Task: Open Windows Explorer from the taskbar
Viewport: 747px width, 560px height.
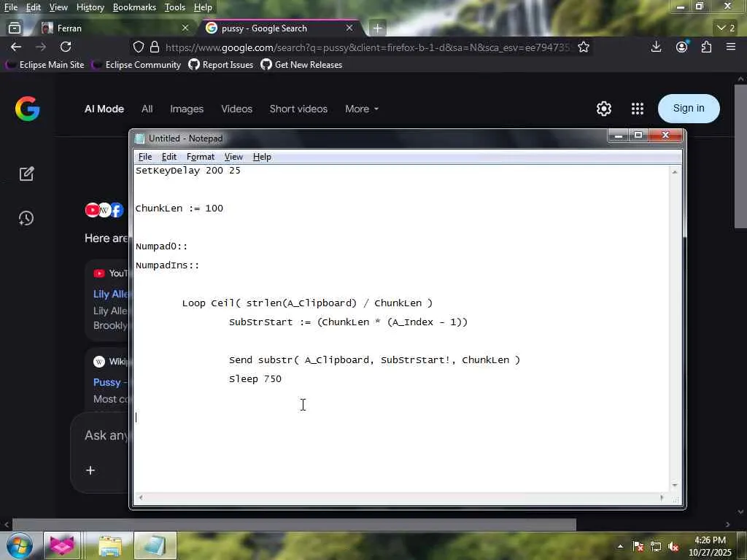Action: (110, 545)
